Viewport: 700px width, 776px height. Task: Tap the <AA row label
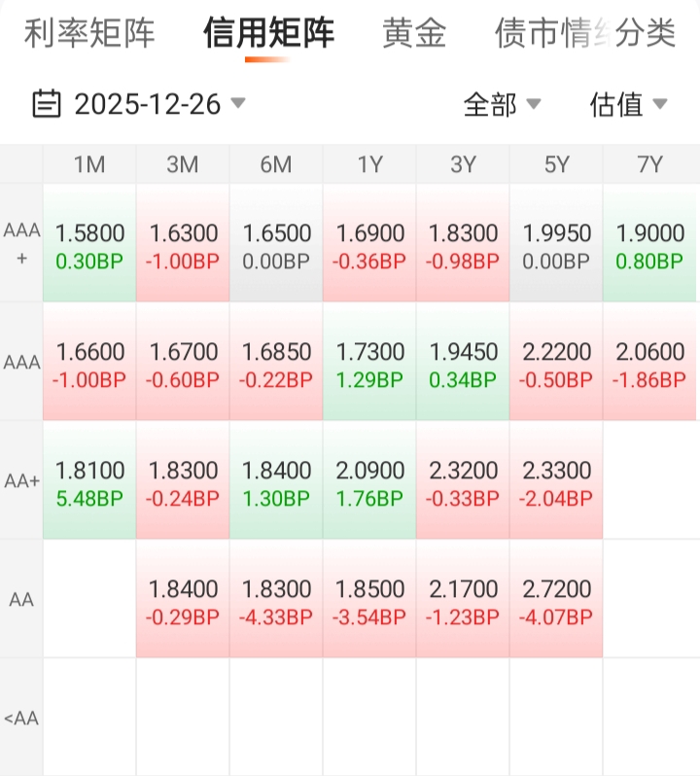coord(21,718)
